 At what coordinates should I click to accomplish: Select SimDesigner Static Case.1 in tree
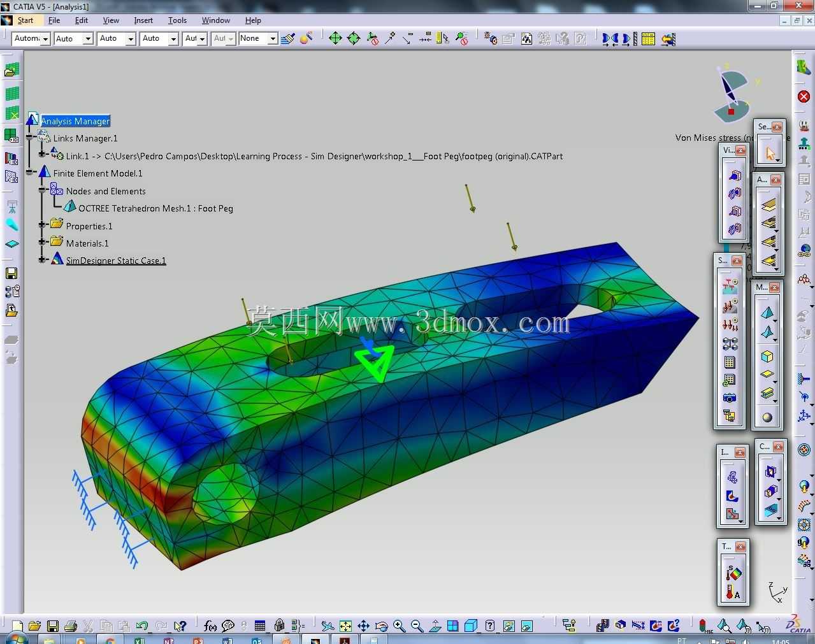click(x=116, y=261)
